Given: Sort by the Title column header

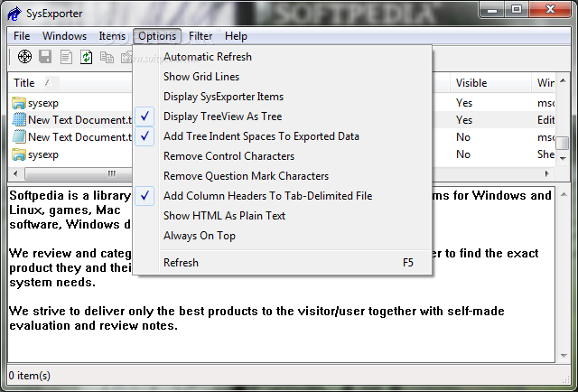Looking at the screenshot, I should click(70, 83).
